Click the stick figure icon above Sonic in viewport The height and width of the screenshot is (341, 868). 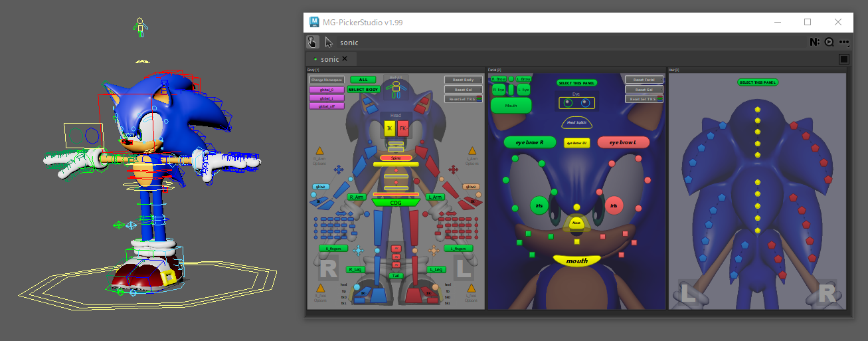pyautogui.click(x=140, y=27)
